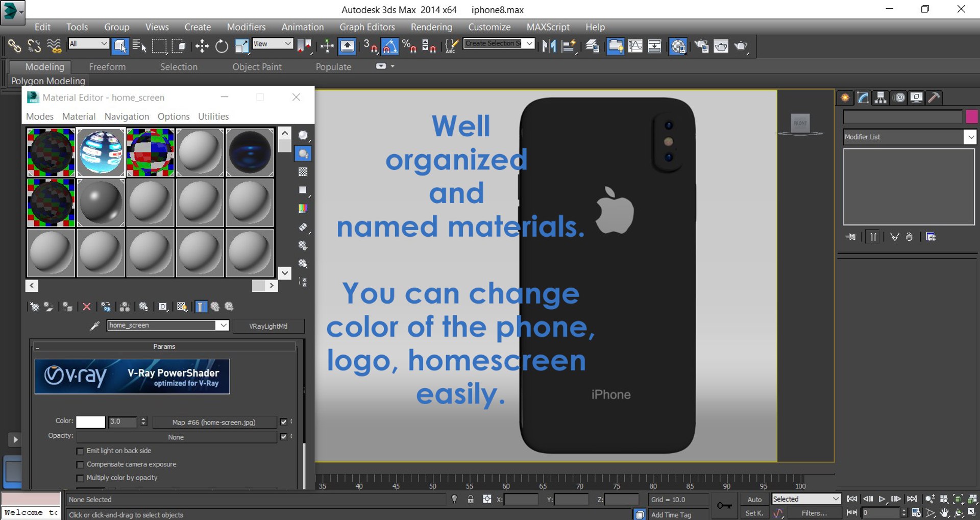Expand the Modifier List dropdown
Image resolution: width=980 pixels, height=520 pixels.
point(970,137)
